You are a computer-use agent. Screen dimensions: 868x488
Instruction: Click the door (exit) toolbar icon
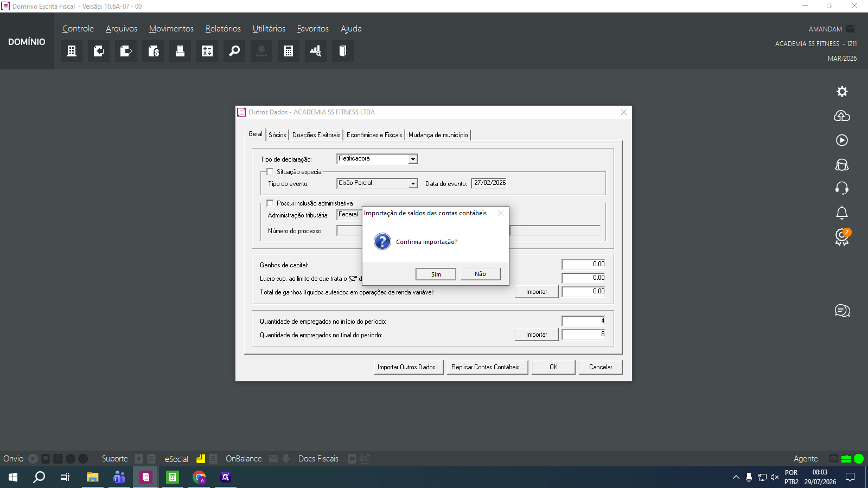click(343, 51)
